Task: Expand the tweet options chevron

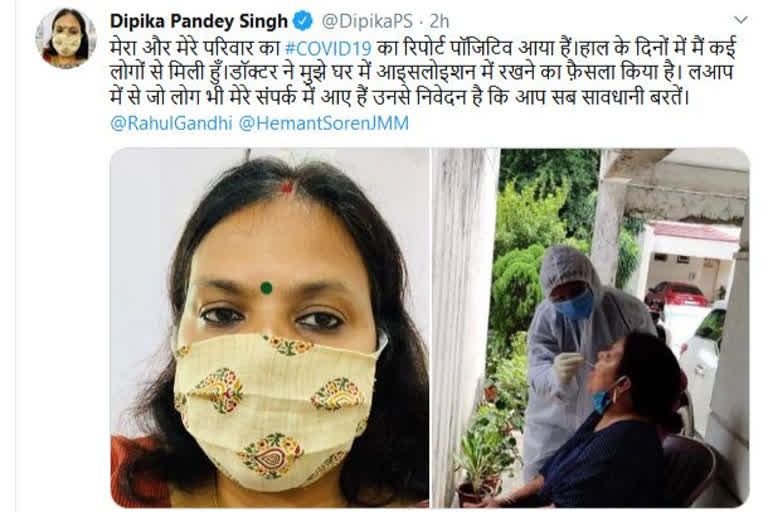Action: (741, 20)
